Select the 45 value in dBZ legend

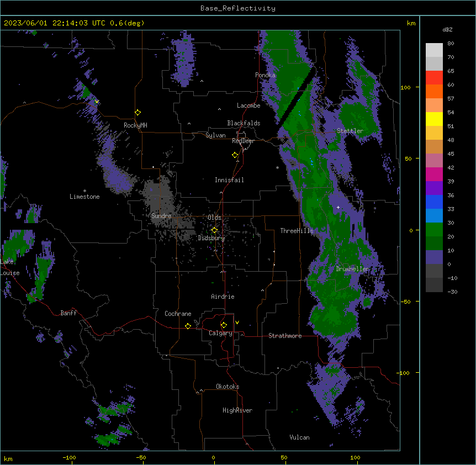coord(451,154)
